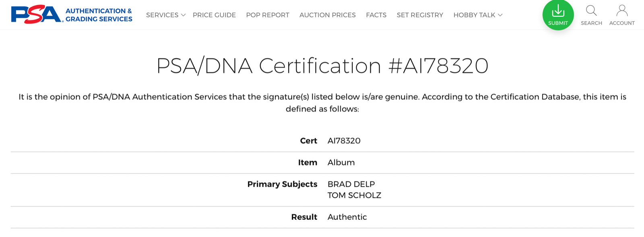Screen dimensions: 644x237
Task: Click Authentication & Grading Services text
Action: (99, 15)
